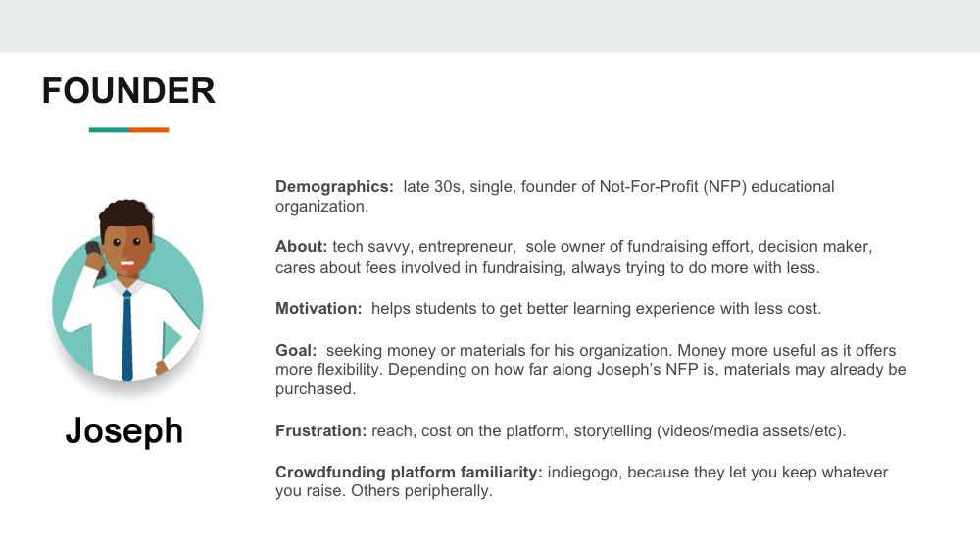Click the gray header bar at top
The height and width of the screenshot is (552, 980).
pyautogui.click(x=490, y=25)
